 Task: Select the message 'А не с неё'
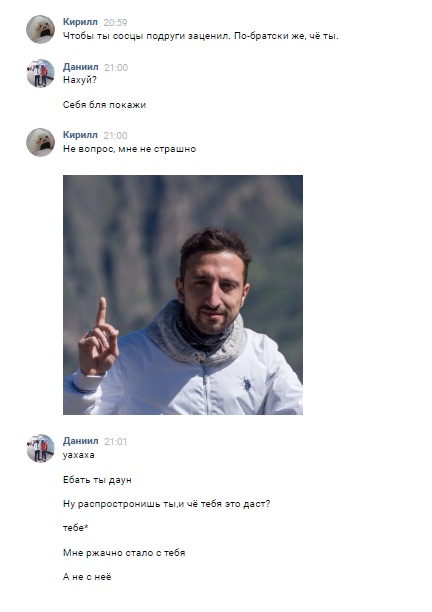pos(87,577)
